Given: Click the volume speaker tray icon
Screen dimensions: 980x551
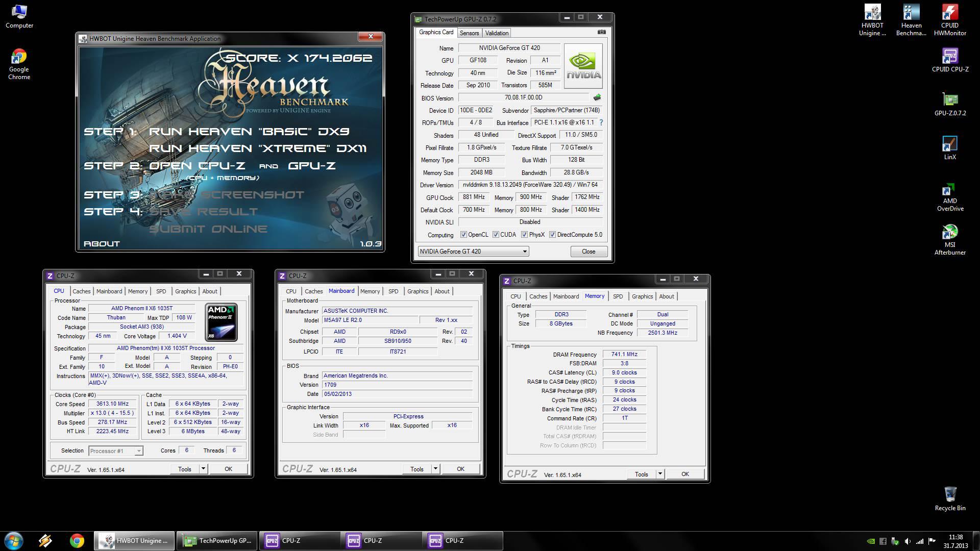Looking at the screenshot, I should (908, 541).
